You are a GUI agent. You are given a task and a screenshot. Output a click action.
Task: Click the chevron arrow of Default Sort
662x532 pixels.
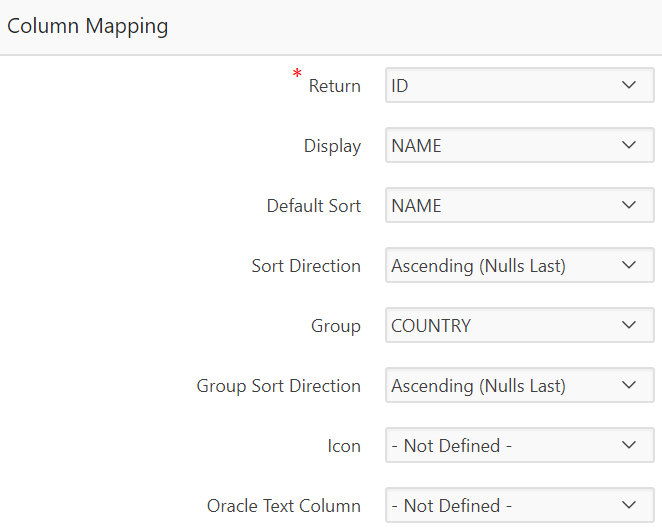(629, 206)
